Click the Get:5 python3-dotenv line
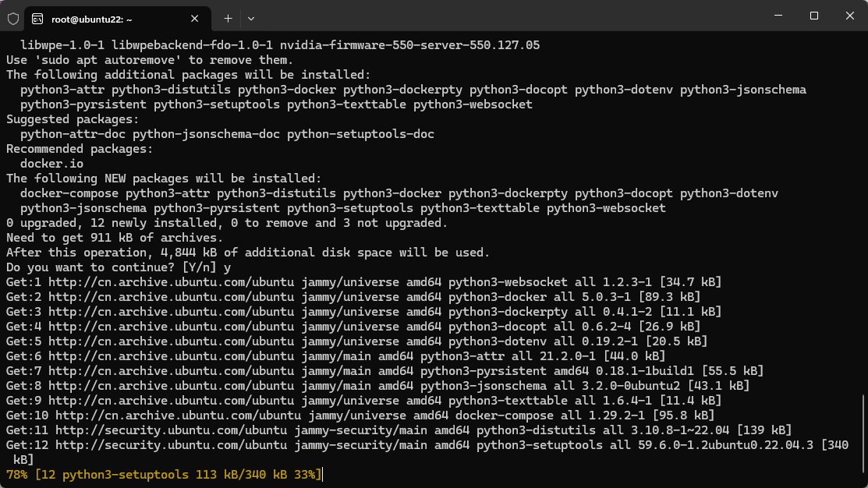Viewport: 868px width, 488px height. [356, 341]
